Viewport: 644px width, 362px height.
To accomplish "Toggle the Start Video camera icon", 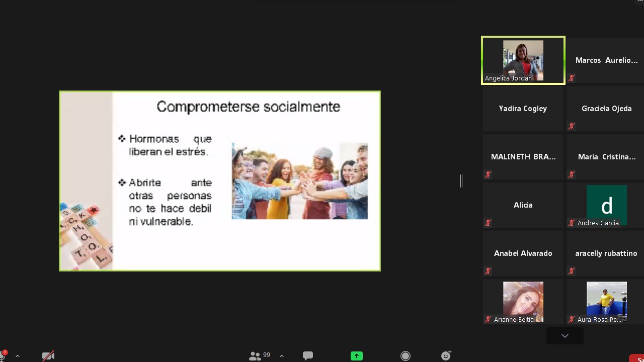I will coord(48,356).
